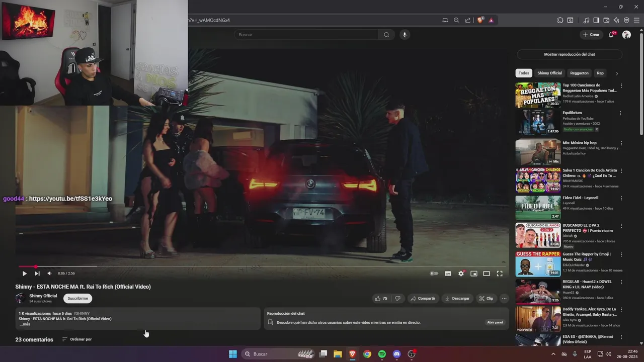This screenshot has height=362, width=644.
Task: Play the video with the play button
Action: tap(24, 274)
